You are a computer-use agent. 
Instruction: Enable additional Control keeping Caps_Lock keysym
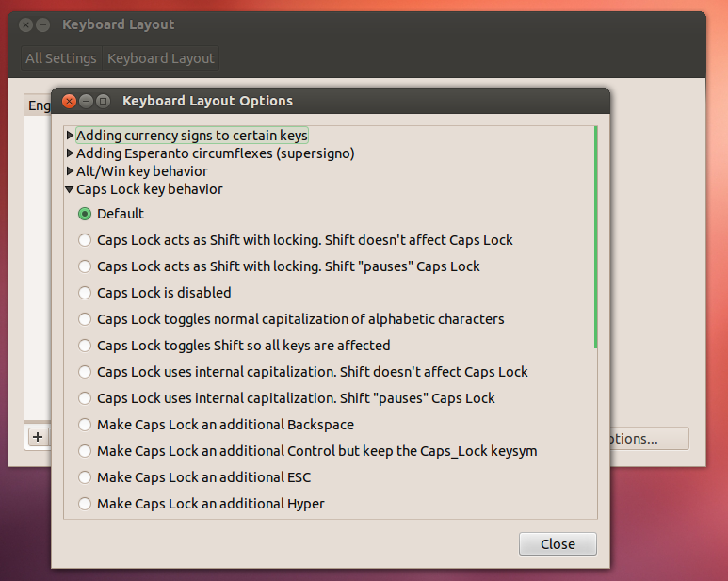coord(86,451)
